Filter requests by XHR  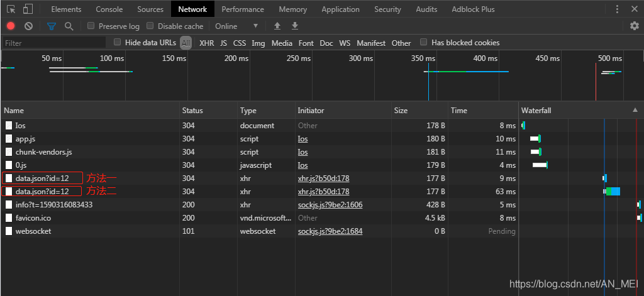point(206,43)
